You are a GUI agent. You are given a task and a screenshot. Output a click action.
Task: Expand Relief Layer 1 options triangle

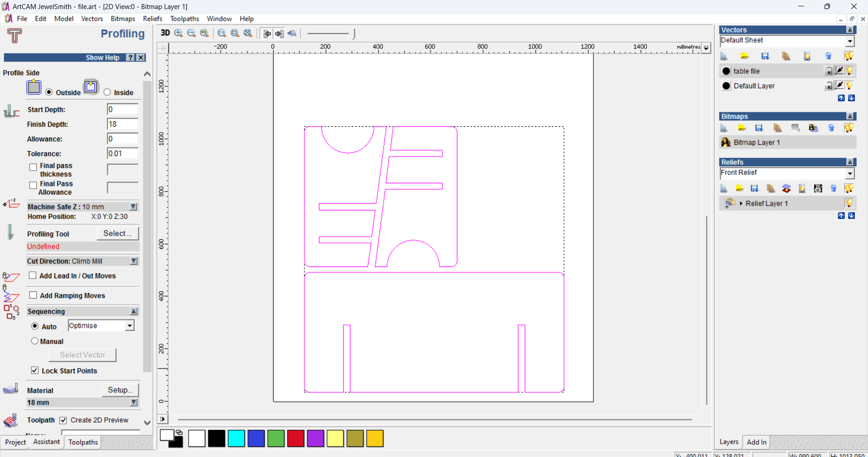741,204
